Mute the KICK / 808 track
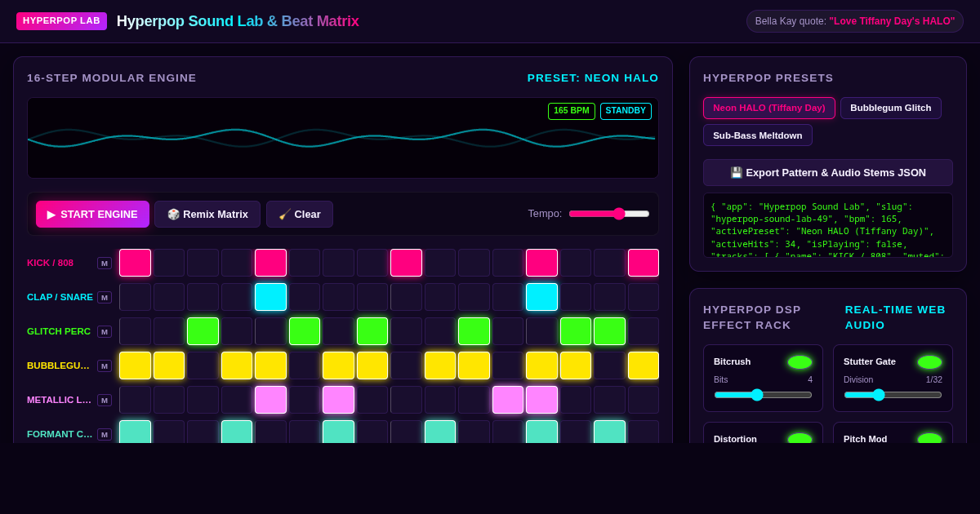The image size is (980, 514). 105,263
